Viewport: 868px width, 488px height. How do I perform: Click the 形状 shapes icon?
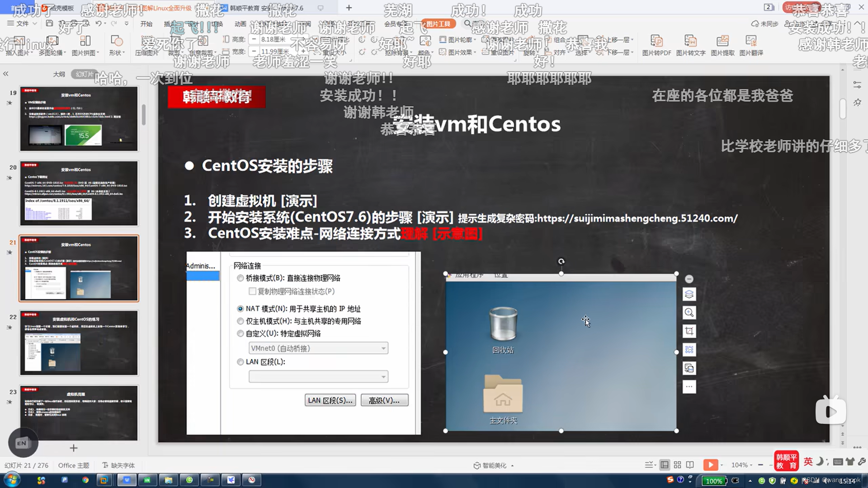[x=117, y=41]
